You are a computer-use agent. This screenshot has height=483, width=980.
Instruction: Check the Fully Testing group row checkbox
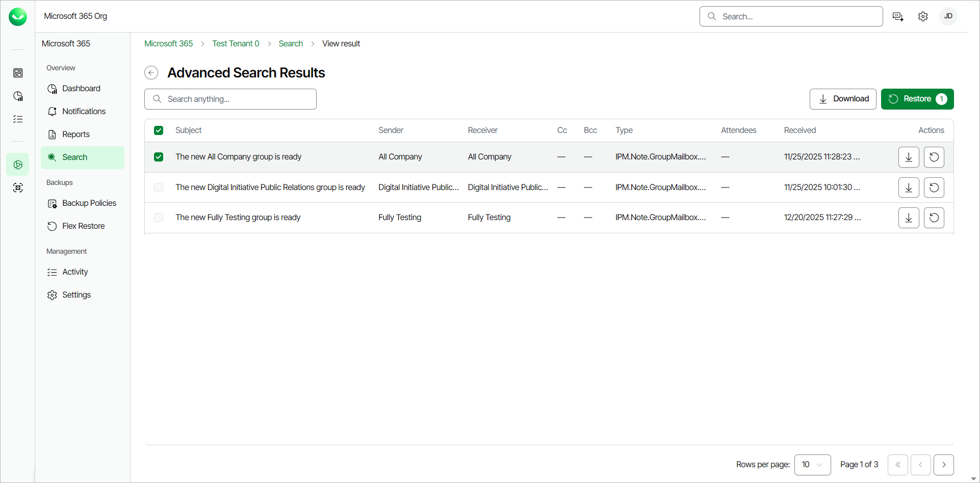coord(159,218)
